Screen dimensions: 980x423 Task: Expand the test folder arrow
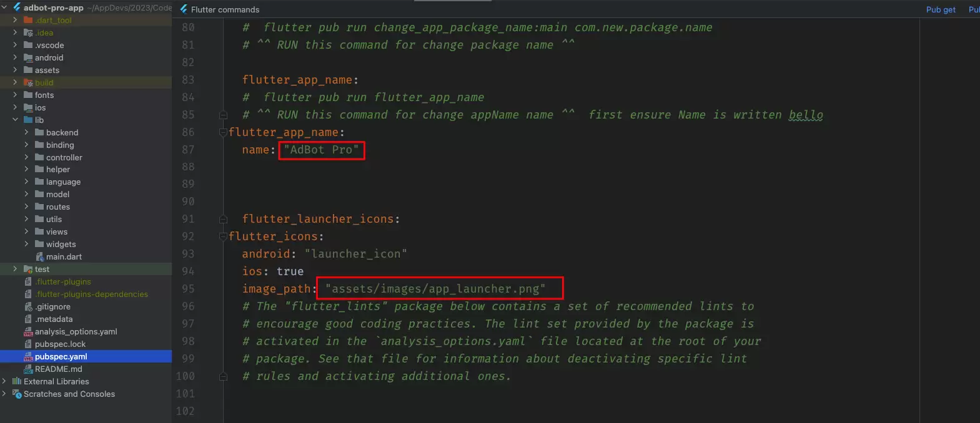(15, 269)
